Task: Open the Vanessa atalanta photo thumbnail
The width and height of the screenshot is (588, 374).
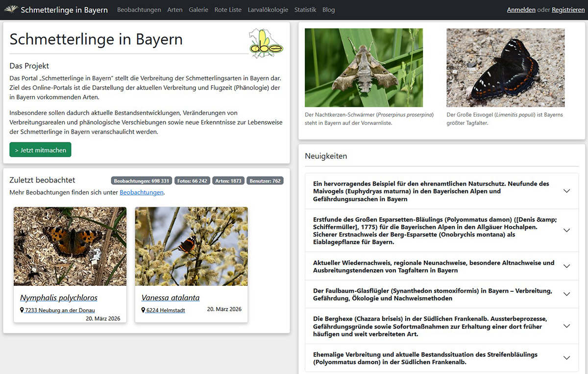Action: coord(191,246)
